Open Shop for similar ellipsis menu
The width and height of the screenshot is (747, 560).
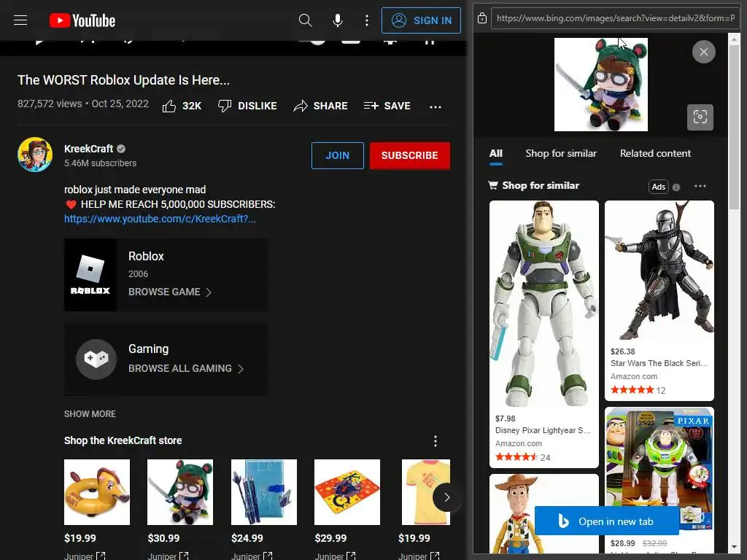[x=700, y=186]
